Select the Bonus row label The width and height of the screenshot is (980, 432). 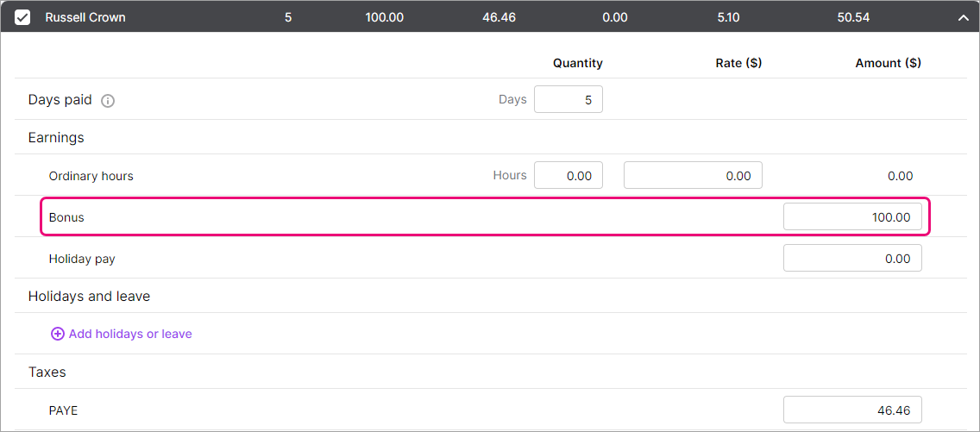coord(66,217)
